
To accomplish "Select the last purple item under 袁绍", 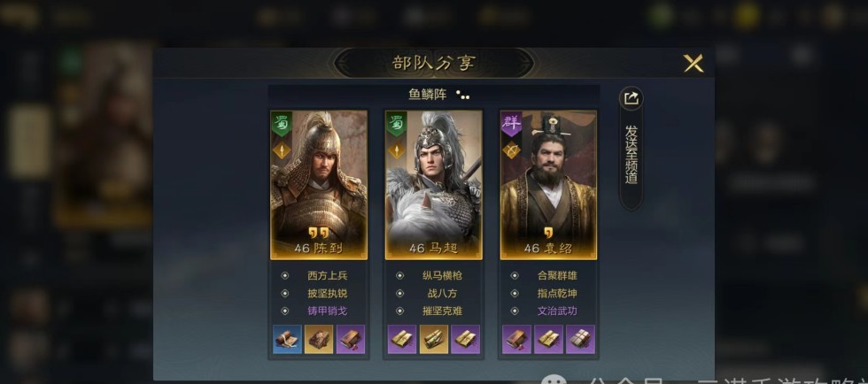I will pos(581,339).
